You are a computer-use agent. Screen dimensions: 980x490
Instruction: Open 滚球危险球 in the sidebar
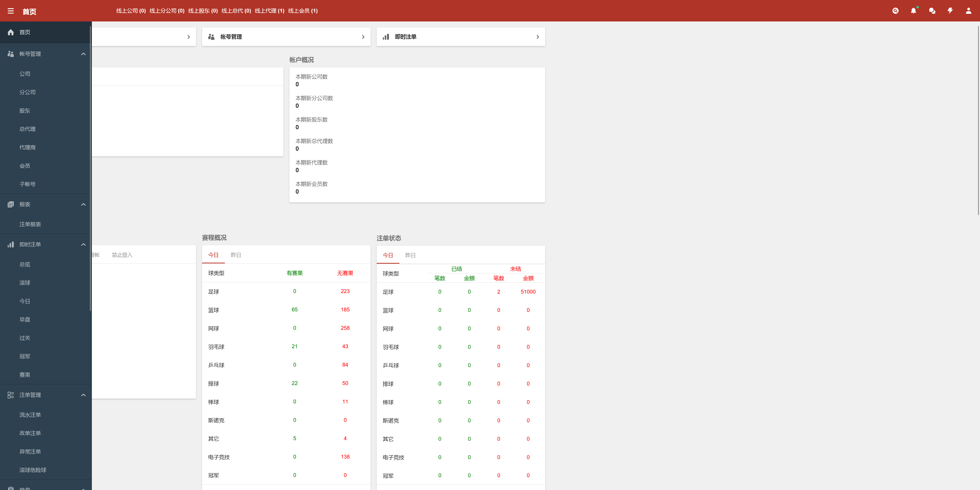click(33, 470)
